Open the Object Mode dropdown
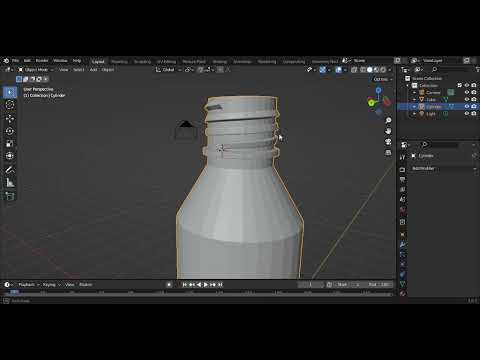 36,70
